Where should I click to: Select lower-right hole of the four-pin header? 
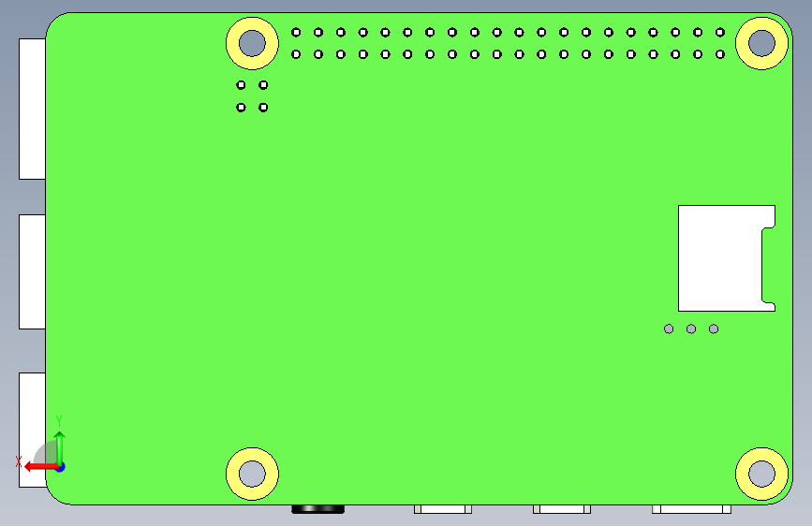point(263,108)
